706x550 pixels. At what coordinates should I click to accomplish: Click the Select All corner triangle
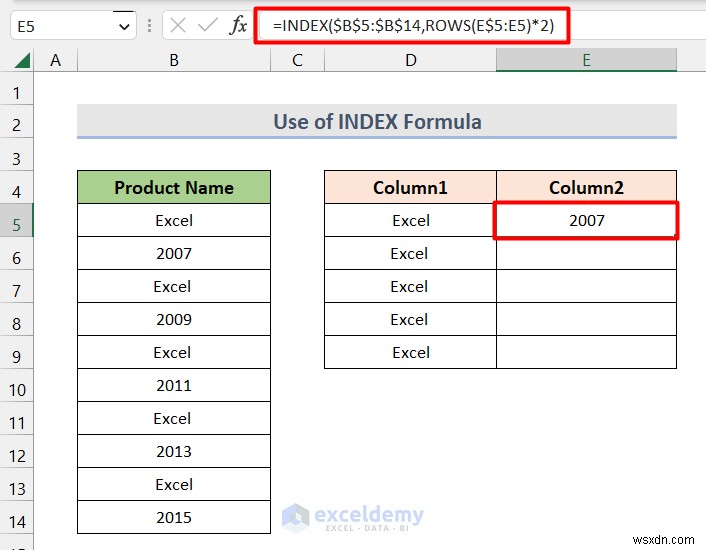tap(22, 60)
